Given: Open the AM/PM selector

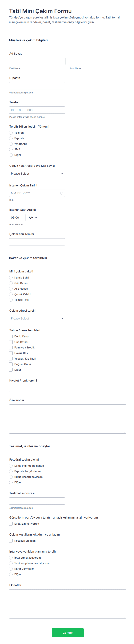Looking at the screenshot, I should tap(33, 218).
